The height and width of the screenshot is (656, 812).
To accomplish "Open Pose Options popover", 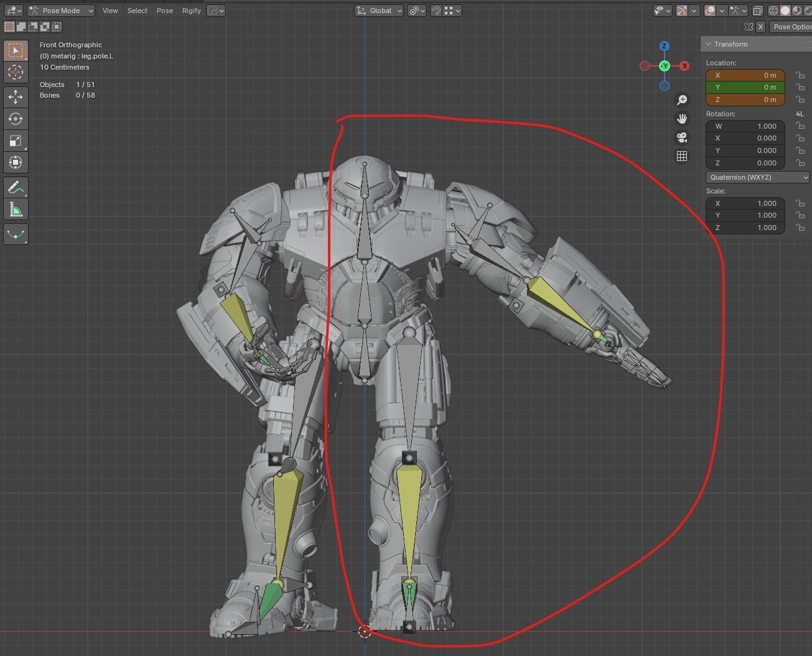I will click(791, 27).
